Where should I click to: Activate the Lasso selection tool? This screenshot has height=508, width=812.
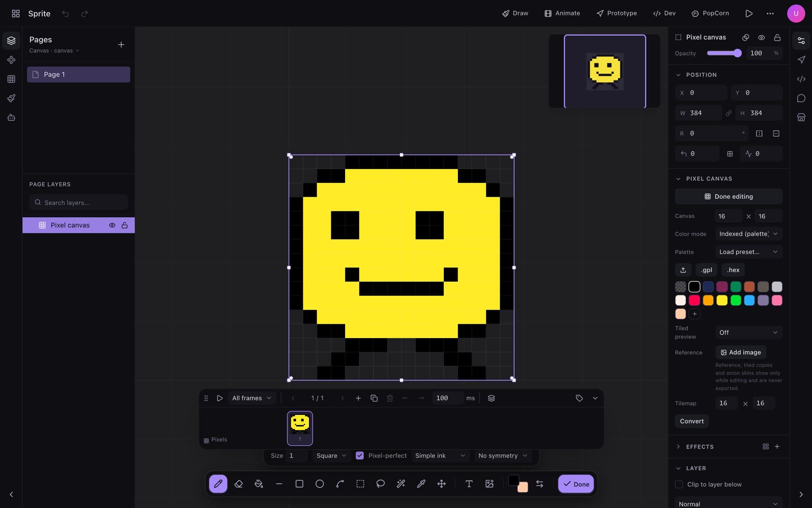tap(380, 484)
